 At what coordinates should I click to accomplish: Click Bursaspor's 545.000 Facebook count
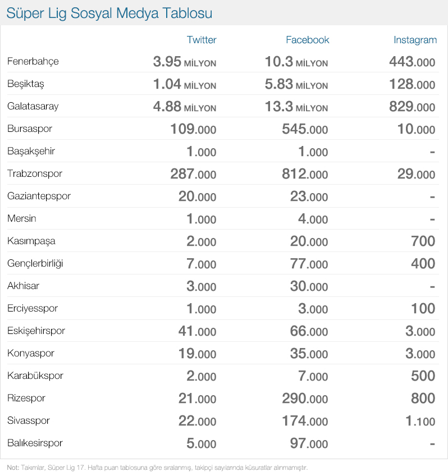pyautogui.click(x=305, y=129)
